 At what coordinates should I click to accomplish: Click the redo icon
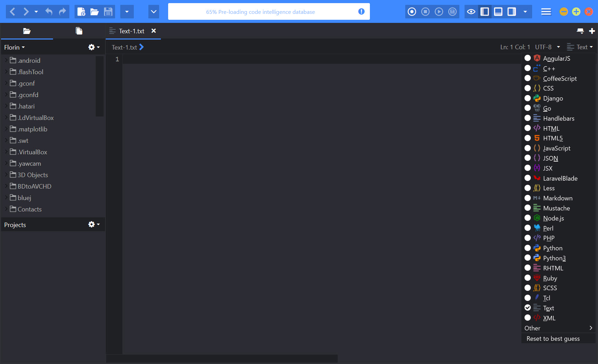(62, 12)
